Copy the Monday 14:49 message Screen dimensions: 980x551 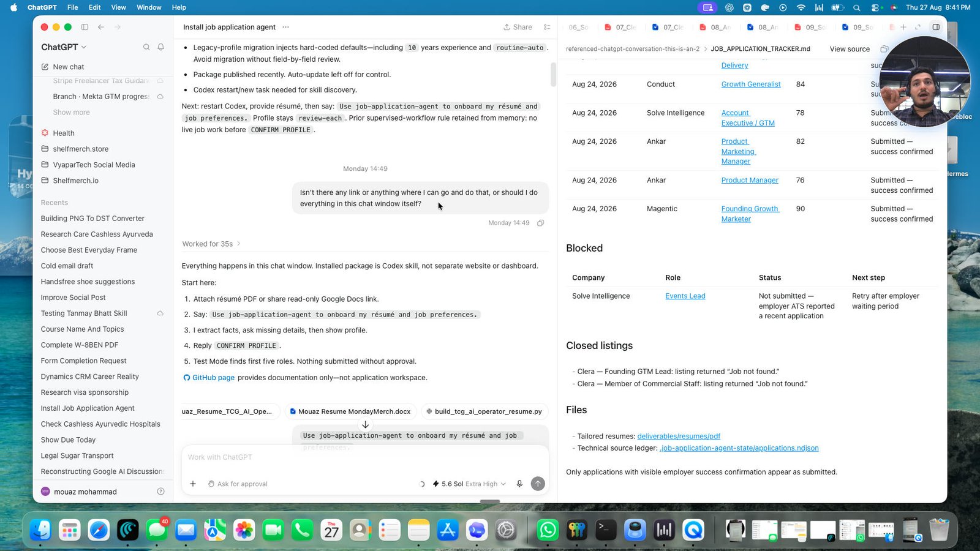click(541, 223)
